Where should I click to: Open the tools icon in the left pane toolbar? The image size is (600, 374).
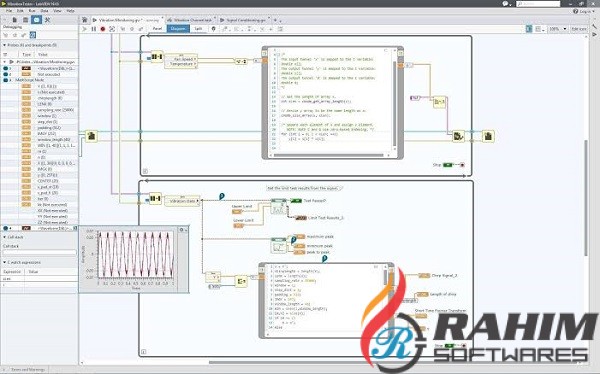47,20
